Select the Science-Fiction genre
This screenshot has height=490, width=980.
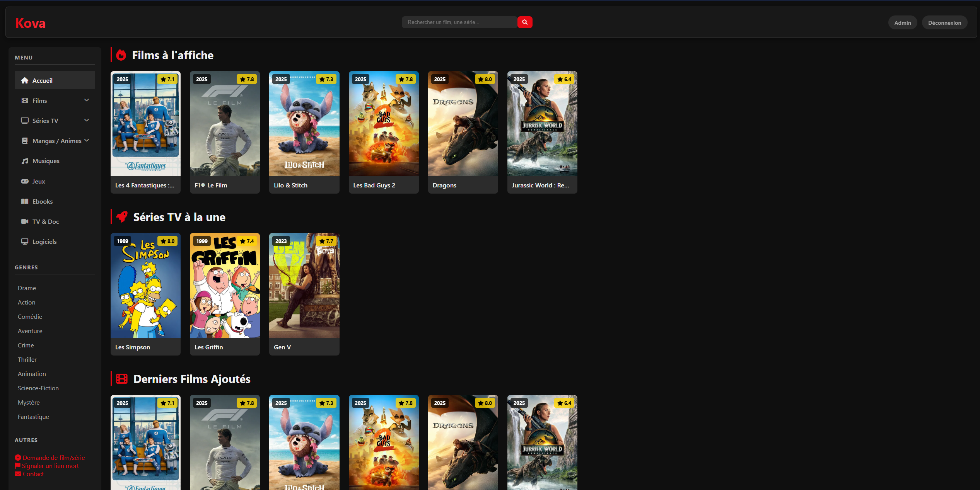[38, 388]
